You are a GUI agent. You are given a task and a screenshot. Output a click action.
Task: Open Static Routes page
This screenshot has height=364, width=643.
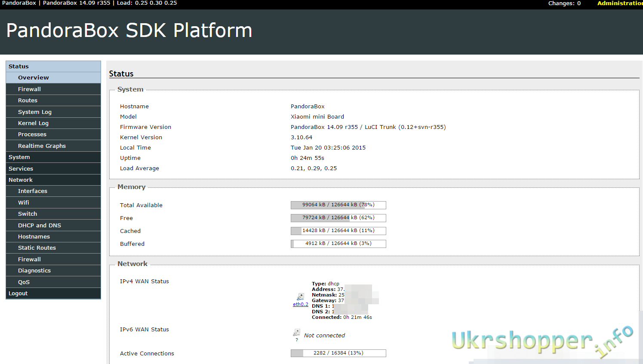53,248
